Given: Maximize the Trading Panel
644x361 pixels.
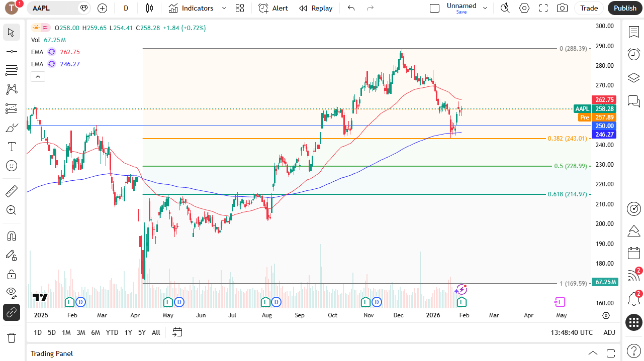Looking at the screenshot, I should coord(611,353).
